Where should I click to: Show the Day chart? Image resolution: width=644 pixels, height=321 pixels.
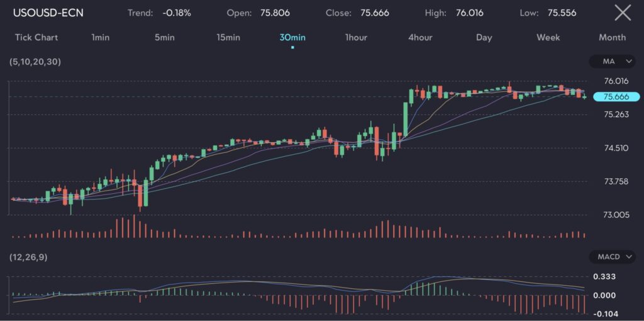[x=484, y=37]
